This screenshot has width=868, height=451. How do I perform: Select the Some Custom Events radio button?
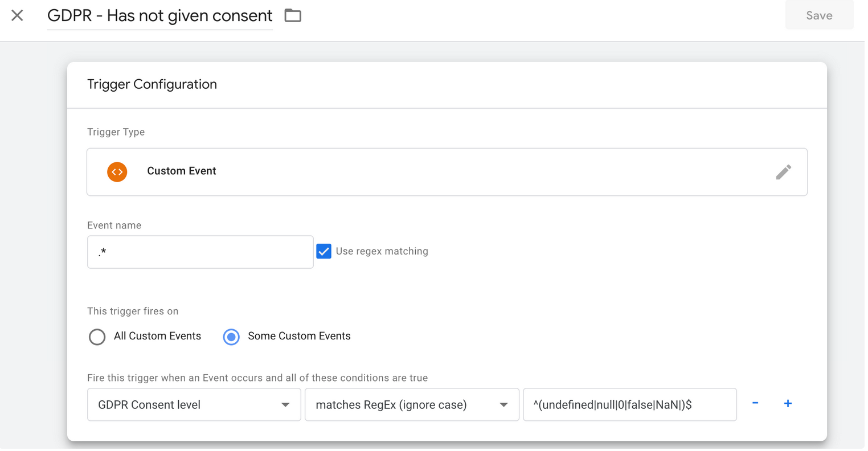231,337
